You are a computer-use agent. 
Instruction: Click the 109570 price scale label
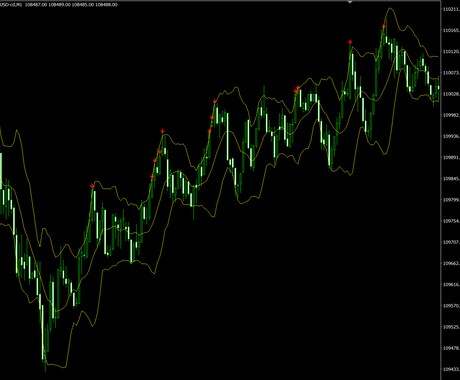(451, 306)
